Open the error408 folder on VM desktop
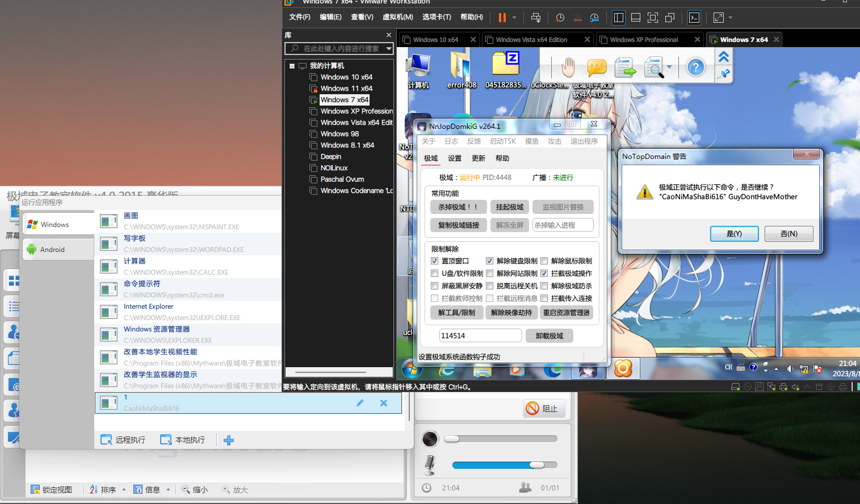 pyautogui.click(x=462, y=71)
